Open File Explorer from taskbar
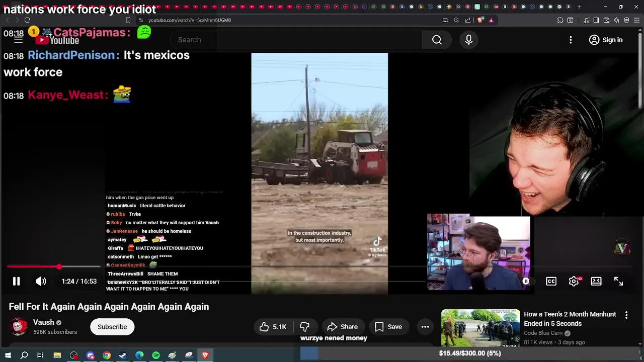The height and width of the screenshot is (362, 644). point(57,355)
